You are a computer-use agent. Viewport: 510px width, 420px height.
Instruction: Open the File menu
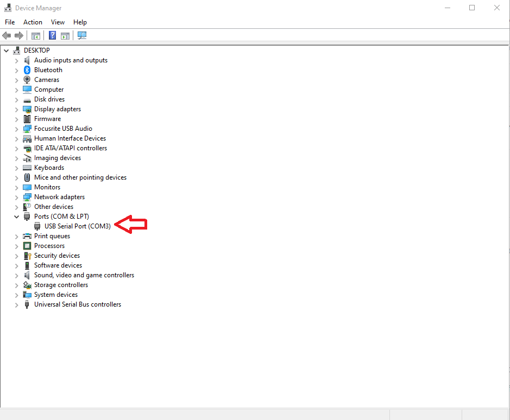click(10, 22)
